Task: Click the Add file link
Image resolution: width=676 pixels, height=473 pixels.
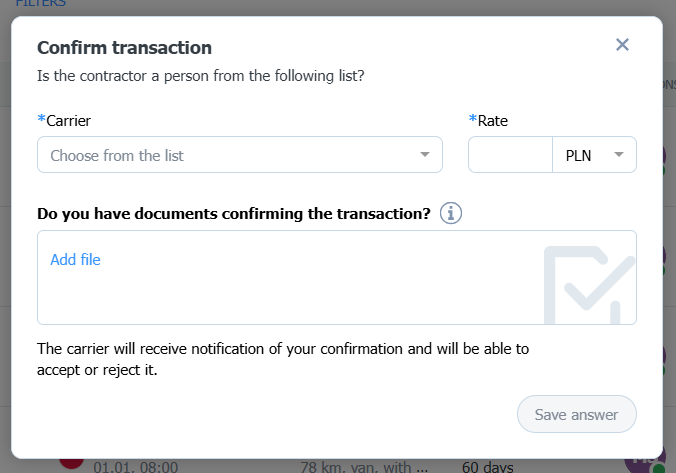Action: coord(75,260)
